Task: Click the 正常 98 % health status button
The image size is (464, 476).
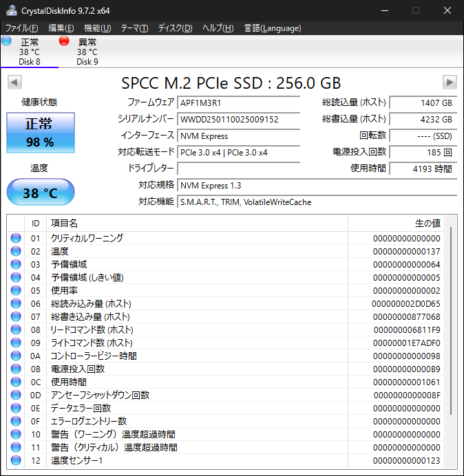Action: pyautogui.click(x=40, y=133)
